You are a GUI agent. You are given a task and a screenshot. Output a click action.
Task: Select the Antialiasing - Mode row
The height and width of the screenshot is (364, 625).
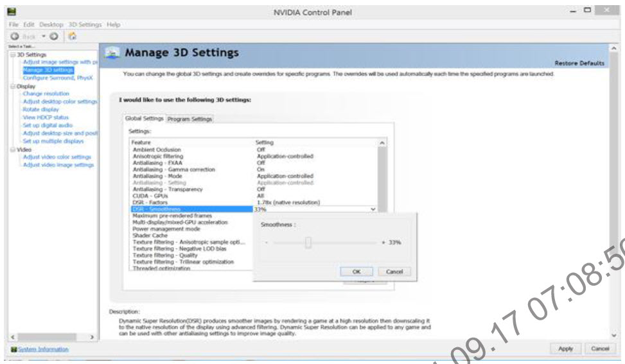pos(254,176)
